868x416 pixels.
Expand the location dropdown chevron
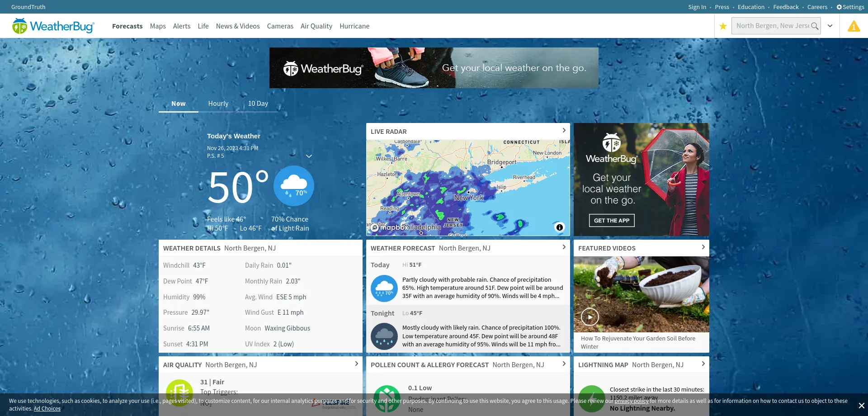pos(830,26)
